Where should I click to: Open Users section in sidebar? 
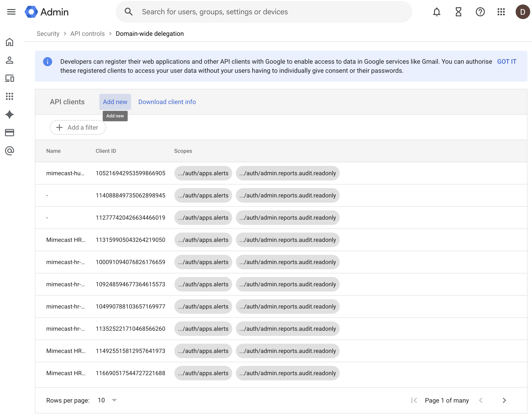pyautogui.click(x=10, y=60)
